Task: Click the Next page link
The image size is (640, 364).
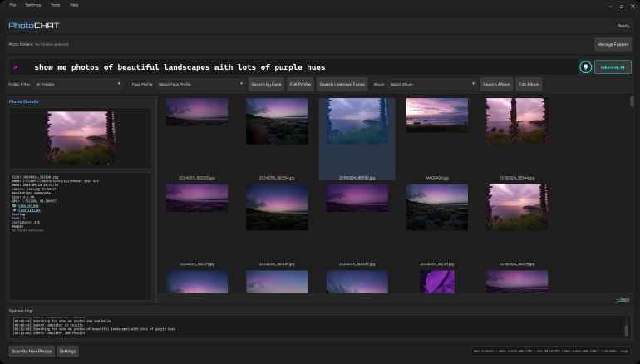Action: (x=622, y=298)
